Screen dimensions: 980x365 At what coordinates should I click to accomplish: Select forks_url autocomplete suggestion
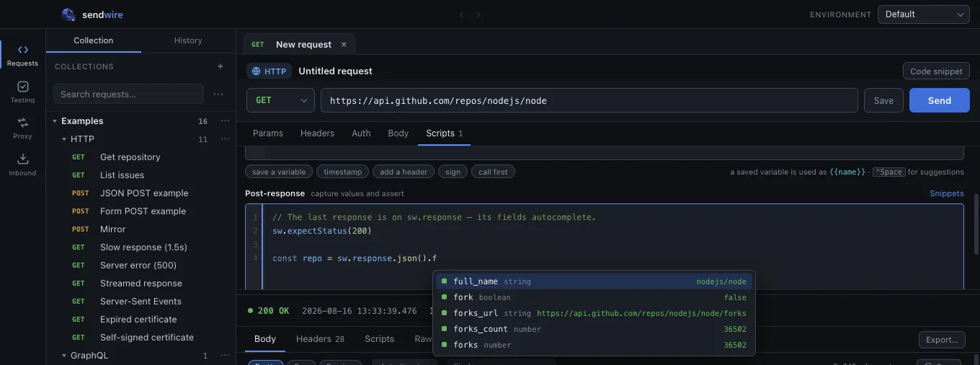pos(594,313)
